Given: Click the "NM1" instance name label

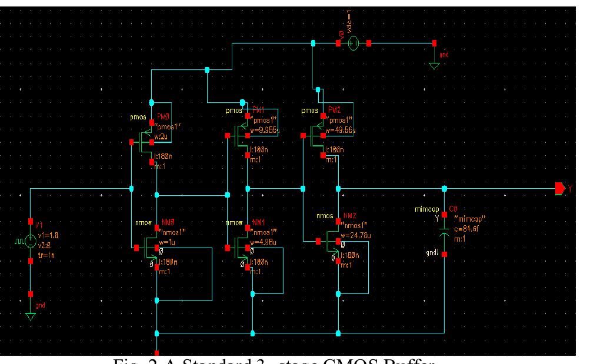Looking at the screenshot, I should pyautogui.click(x=259, y=222).
